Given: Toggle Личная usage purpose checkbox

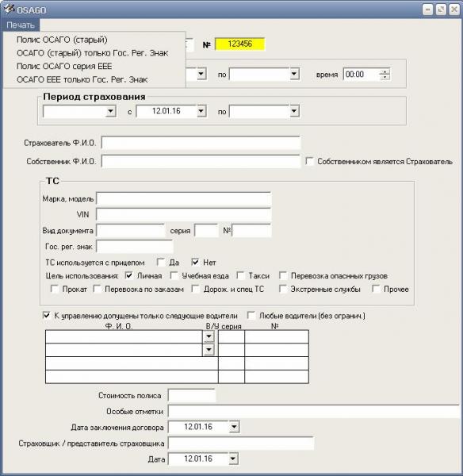Looking at the screenshot, I should 128,275.
